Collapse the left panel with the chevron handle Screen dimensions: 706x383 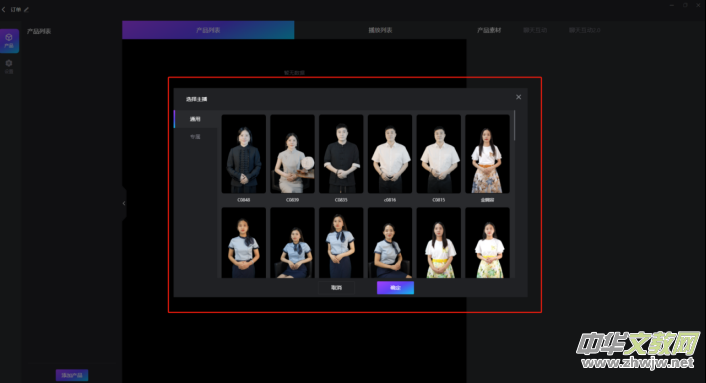[124, 203]
